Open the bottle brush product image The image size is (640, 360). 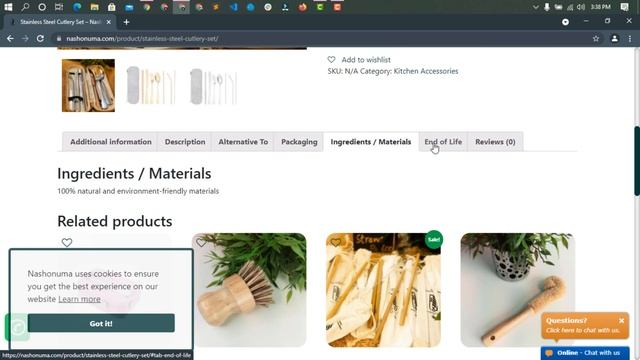coord(518,290)
